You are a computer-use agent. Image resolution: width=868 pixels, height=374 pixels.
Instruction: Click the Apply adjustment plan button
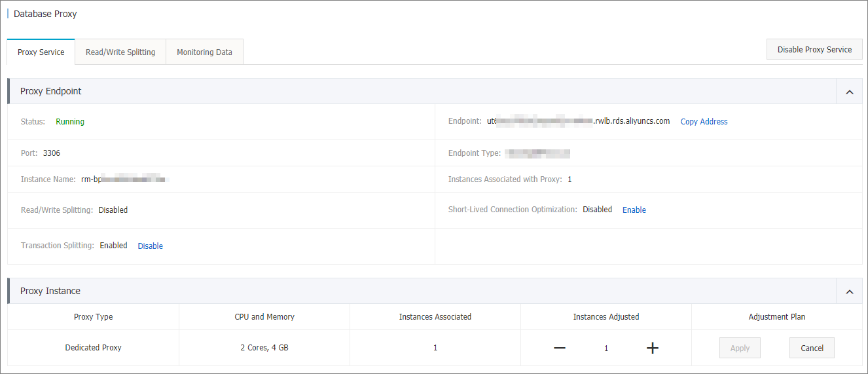click(x=740, y=348)
